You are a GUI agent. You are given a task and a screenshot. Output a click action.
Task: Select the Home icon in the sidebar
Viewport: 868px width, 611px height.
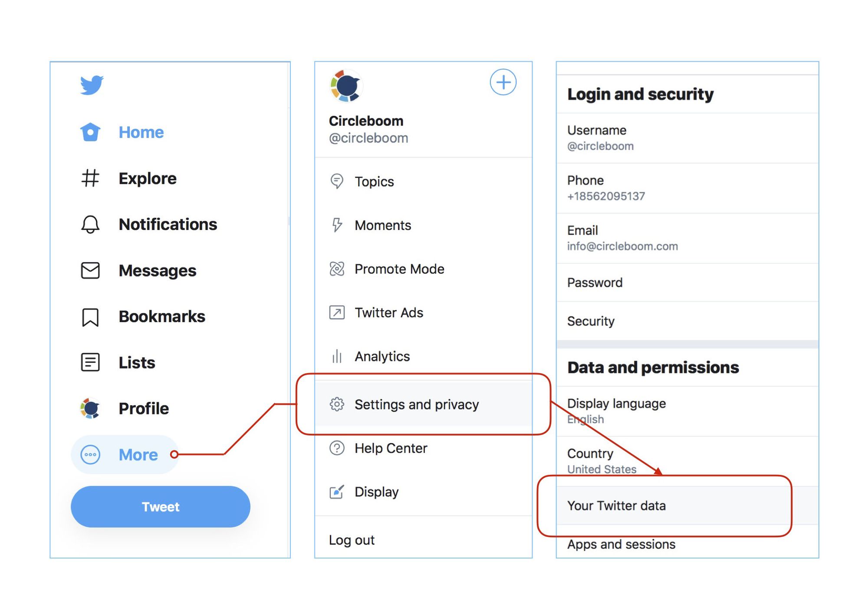point(90,131)
